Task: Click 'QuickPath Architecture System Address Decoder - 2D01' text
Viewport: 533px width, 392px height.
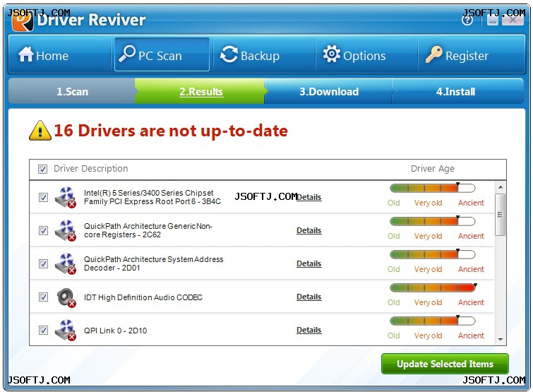Action: 154,263
